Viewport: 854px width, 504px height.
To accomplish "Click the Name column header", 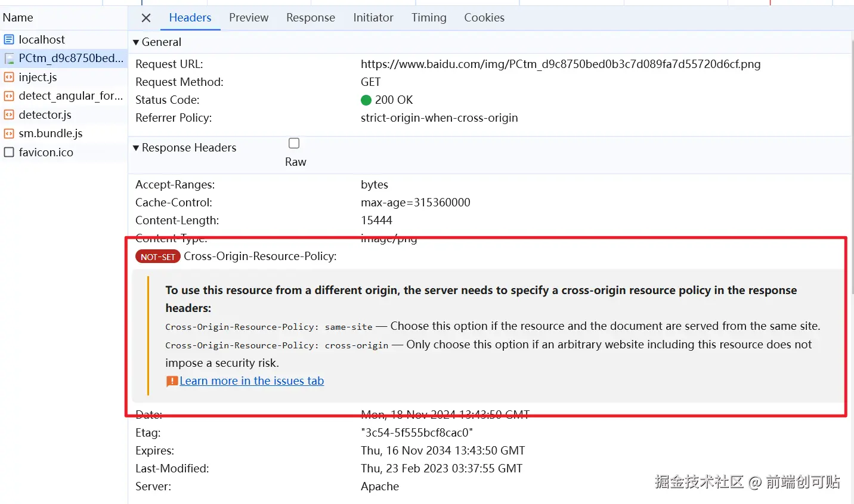I will point(18,18).
